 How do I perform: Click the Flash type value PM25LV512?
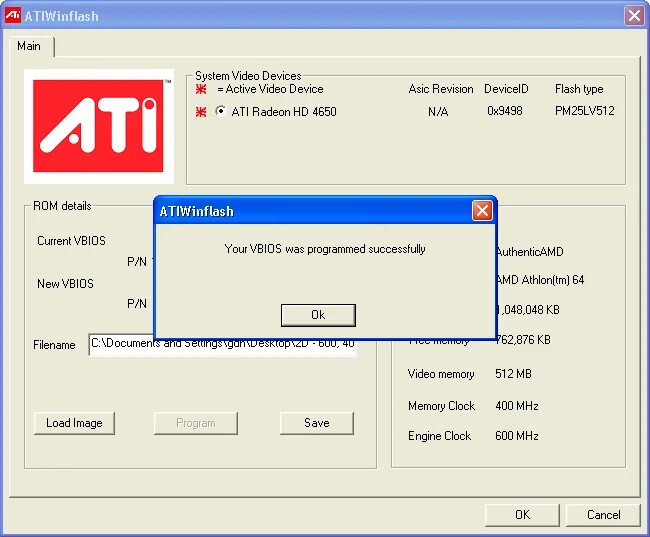coord(585,111)
